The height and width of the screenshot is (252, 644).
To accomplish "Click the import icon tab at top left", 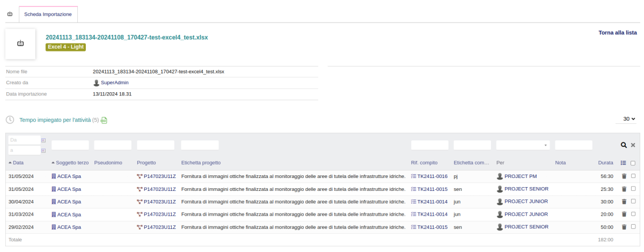I will 10,14.
